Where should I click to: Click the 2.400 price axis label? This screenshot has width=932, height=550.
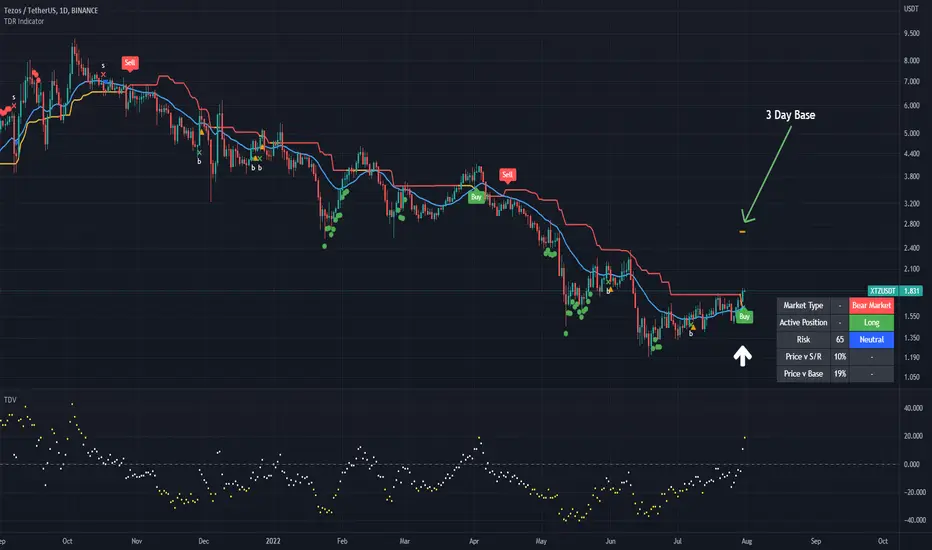(911, 248)
